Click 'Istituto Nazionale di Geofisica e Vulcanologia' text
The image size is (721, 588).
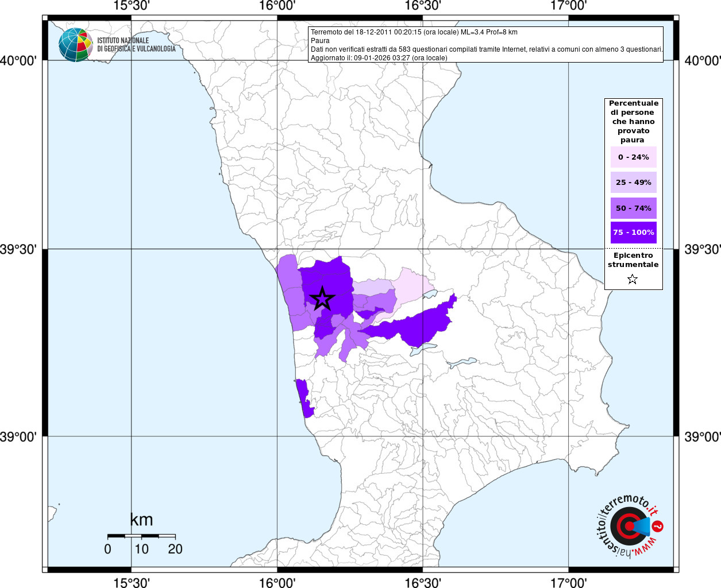(x=136, y=45)
